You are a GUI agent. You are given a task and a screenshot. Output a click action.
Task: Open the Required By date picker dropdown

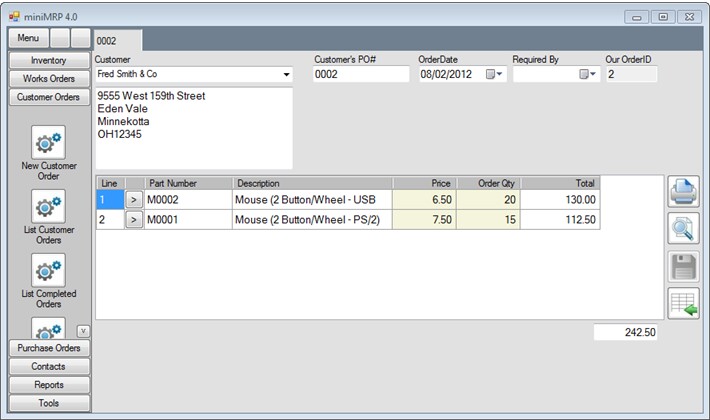pos(586,75)
